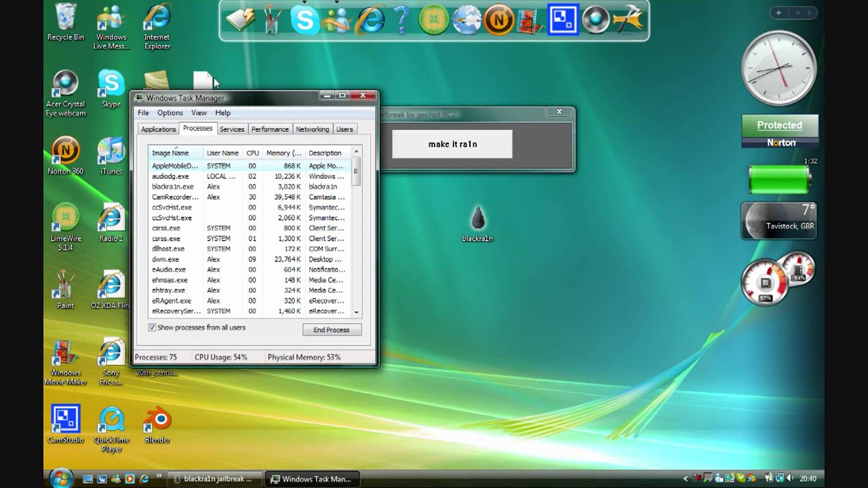
Task: Open the globe browser icon in dock
Action: (x=467, y=20)
